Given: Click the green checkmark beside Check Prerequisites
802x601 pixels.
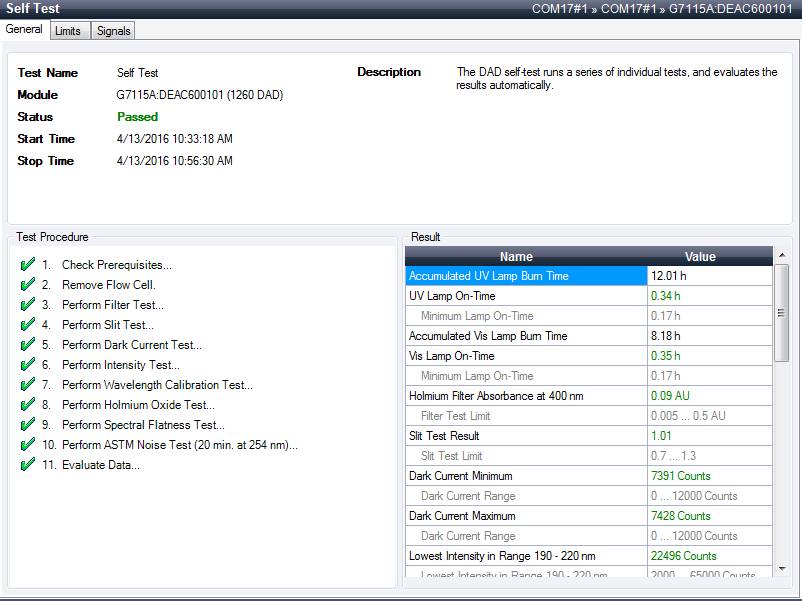Looking at the screenshot, I should coord(27,265).
